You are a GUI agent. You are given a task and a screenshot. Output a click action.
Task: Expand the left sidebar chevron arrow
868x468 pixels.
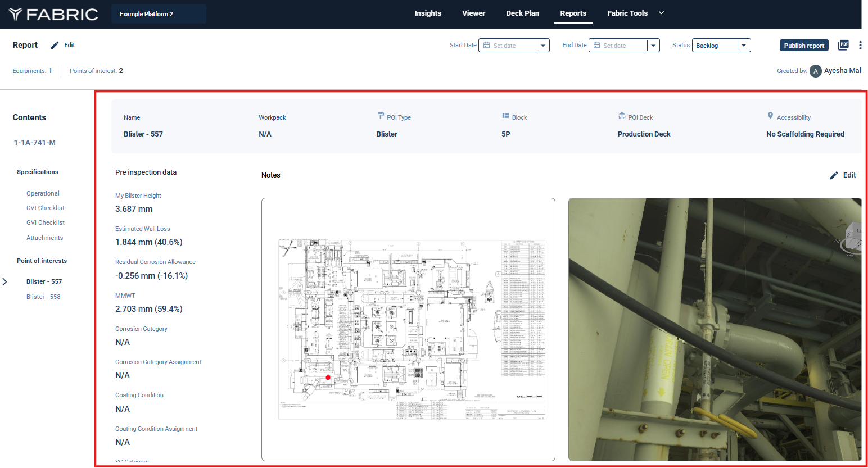(5, 281)
